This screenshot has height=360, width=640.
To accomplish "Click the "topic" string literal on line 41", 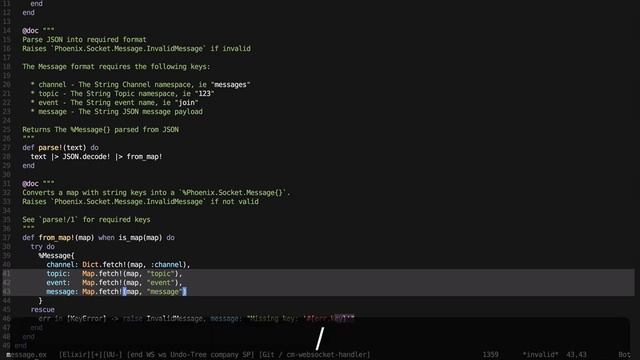I will pos(160,273).
